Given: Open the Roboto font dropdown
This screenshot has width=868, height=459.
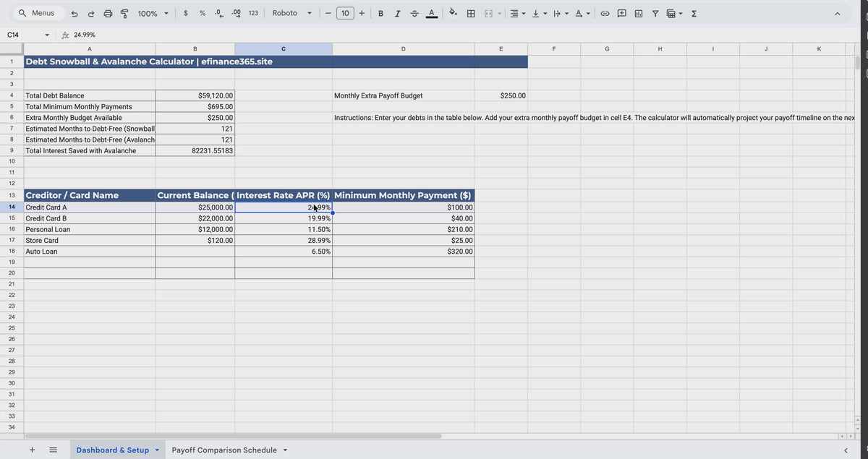Looking at the screenshot, I should click(292, 13).
